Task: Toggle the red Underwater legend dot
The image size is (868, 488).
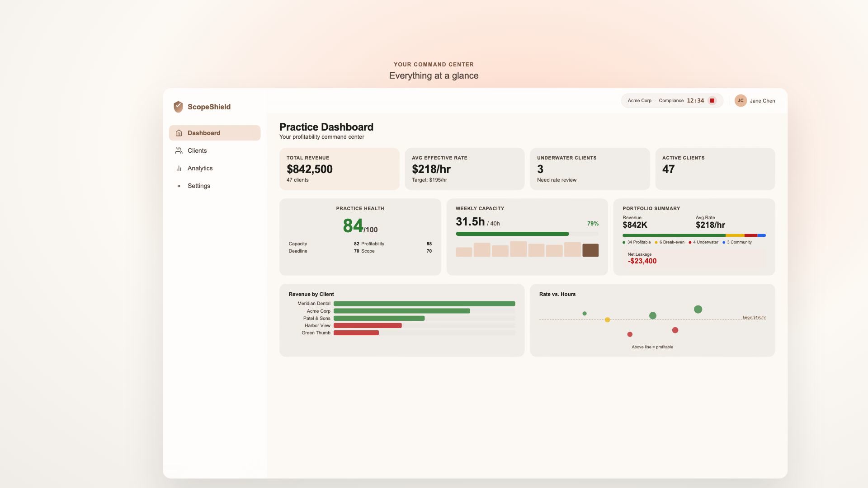Action: coord(690,242)
